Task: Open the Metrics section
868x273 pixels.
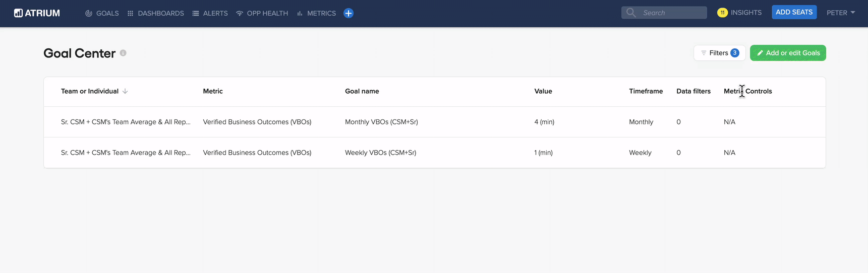Action: click(x=316, y=13)
